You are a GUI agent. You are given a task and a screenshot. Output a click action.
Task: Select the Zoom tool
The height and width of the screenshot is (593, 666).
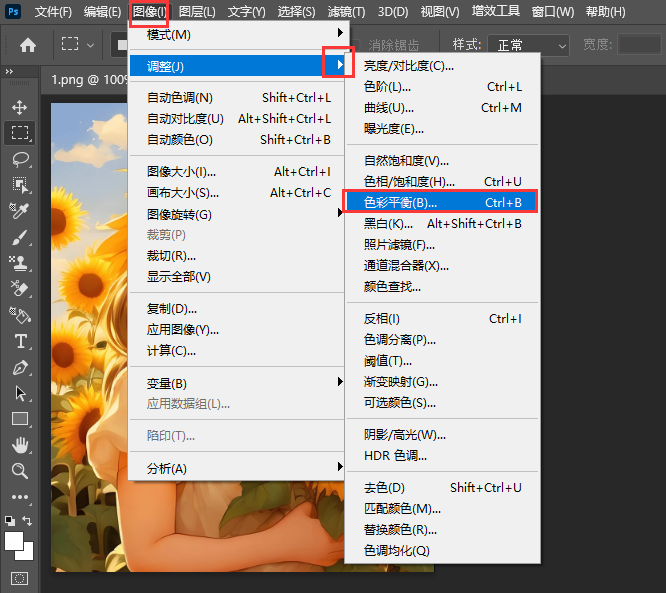(20, 471)
